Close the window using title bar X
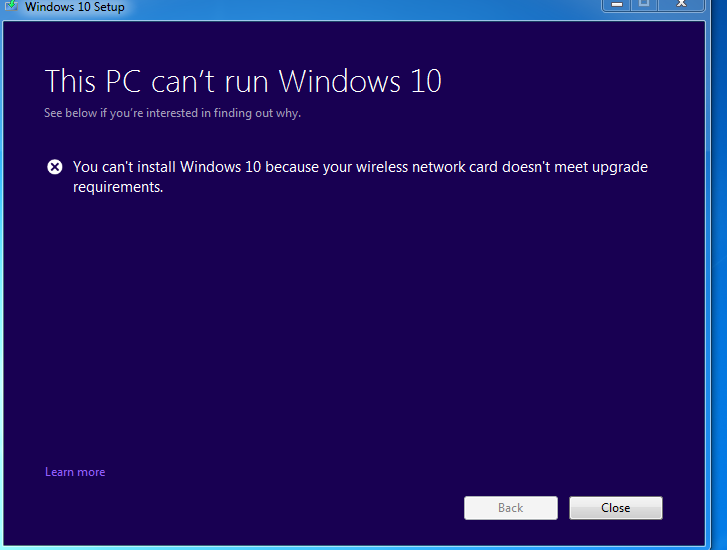Image resolution: width=727 pixels, height=550 pixels. pyautogui.click(x=681, y=5)
